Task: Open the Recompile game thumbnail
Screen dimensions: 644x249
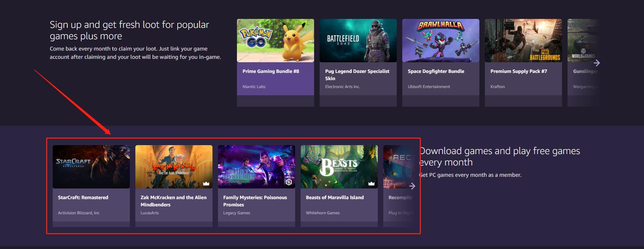Action: click(399, 167)
